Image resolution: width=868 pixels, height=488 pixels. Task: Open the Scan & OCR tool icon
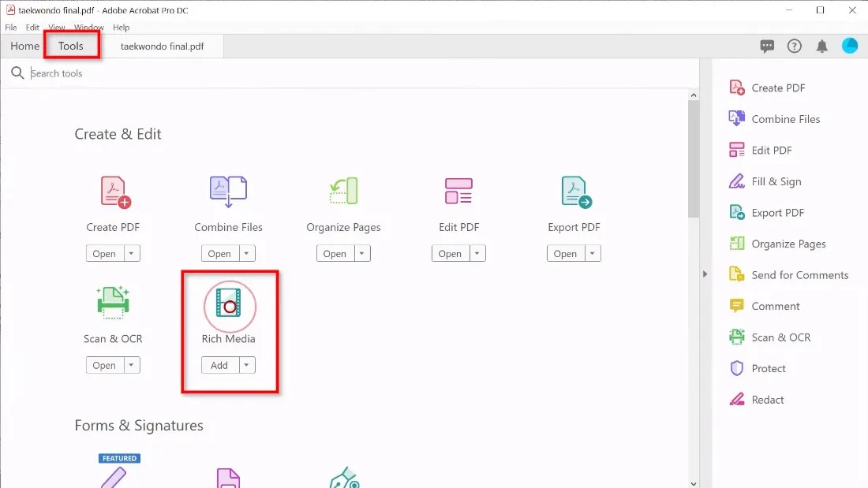pos(113,303)
